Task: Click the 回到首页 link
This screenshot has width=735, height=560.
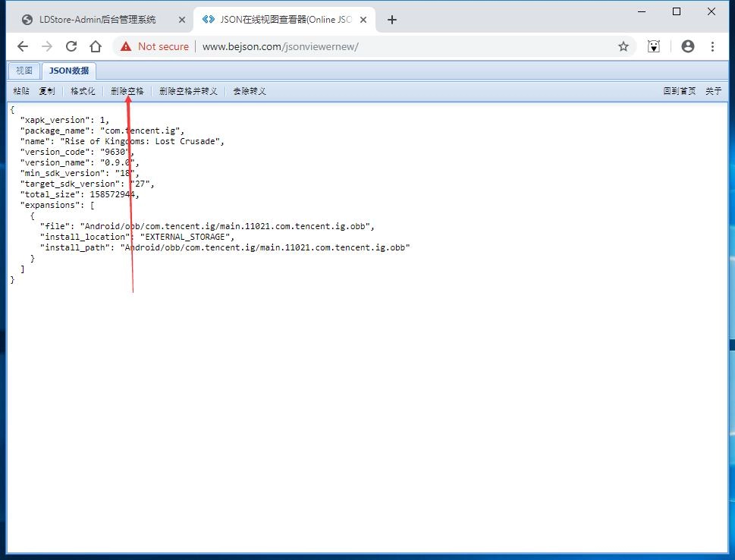Action: 679,91
